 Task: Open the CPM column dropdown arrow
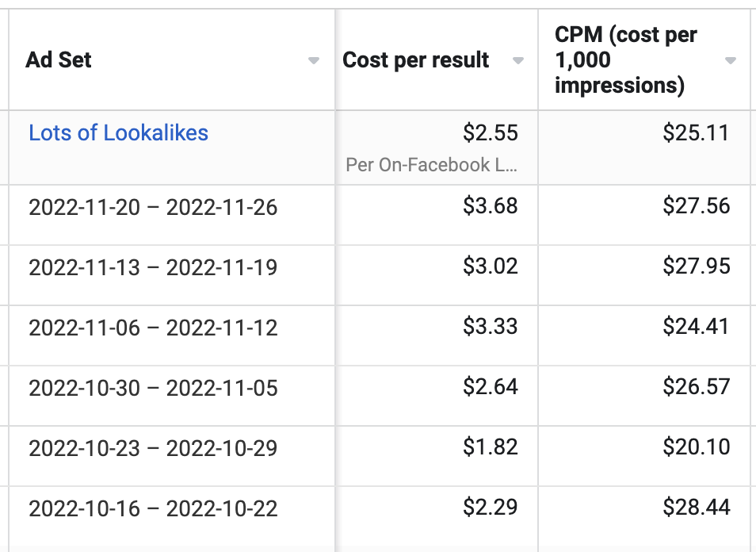click(x=731, y=61)
